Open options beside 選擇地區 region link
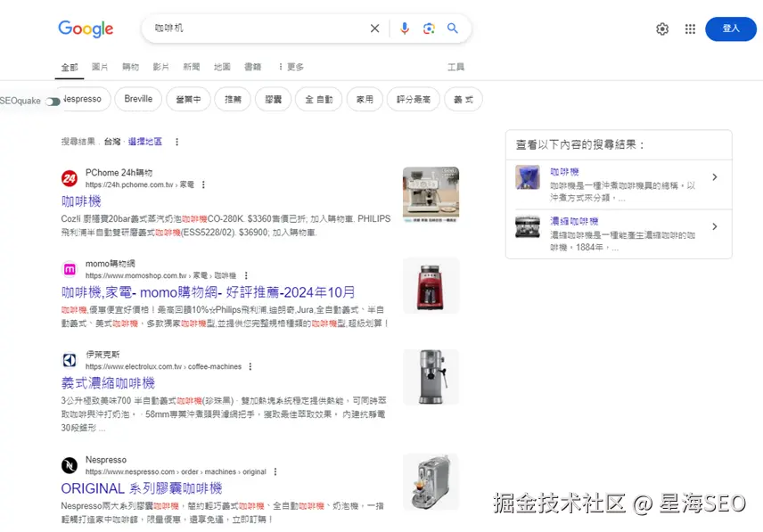 point(177,142)
